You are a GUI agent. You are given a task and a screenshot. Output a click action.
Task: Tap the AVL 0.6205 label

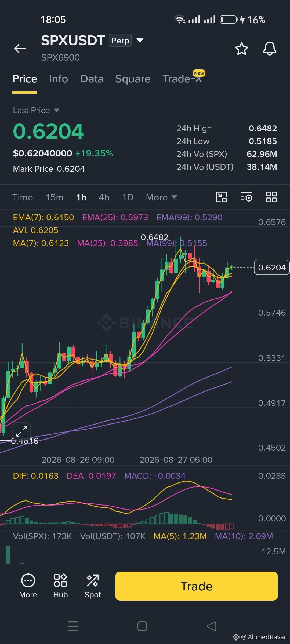35,230
